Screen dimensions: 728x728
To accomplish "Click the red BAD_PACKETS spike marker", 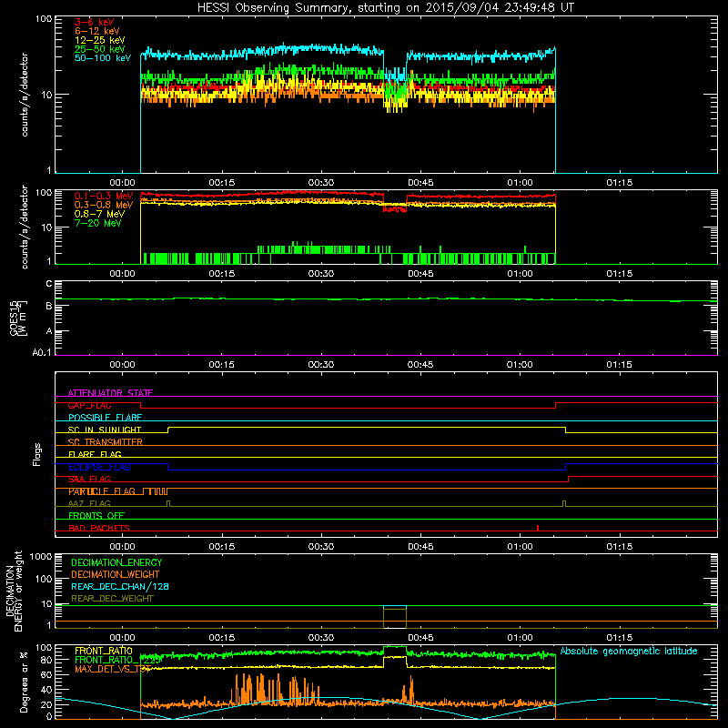I will click(x=538, y=528).
